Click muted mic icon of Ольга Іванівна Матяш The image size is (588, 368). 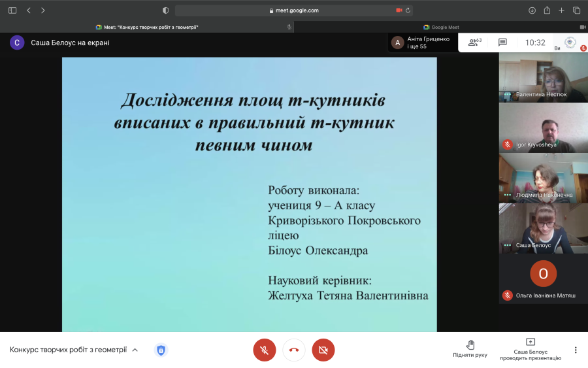(508, 295)
